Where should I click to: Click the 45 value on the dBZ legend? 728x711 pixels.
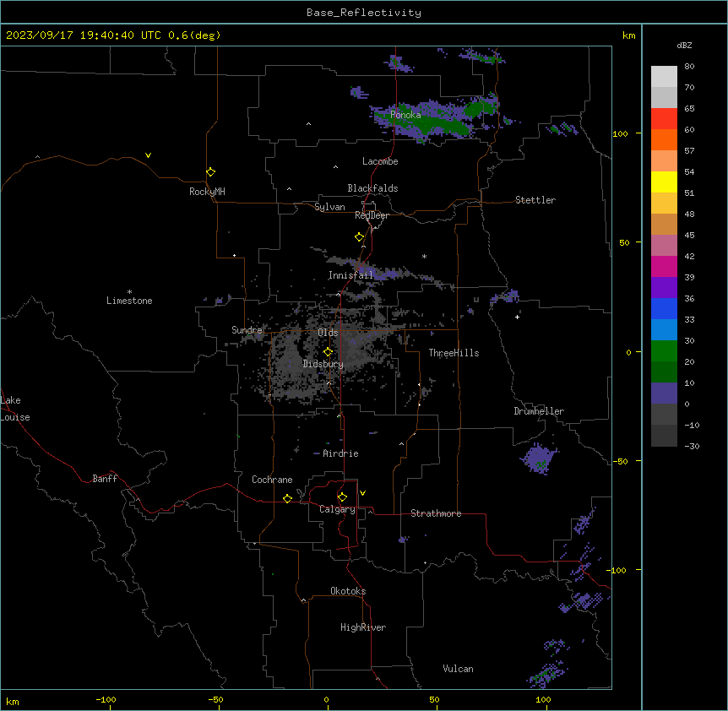click(x=689, y=236)
